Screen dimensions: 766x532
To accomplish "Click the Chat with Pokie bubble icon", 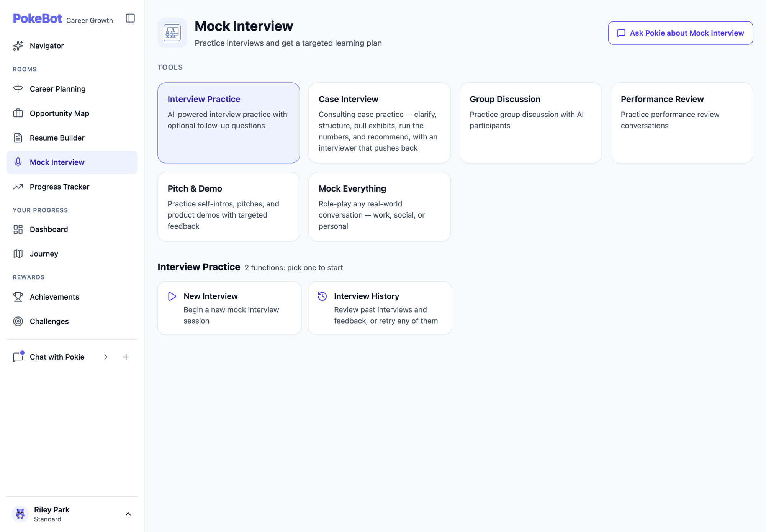I will (18, 357).
